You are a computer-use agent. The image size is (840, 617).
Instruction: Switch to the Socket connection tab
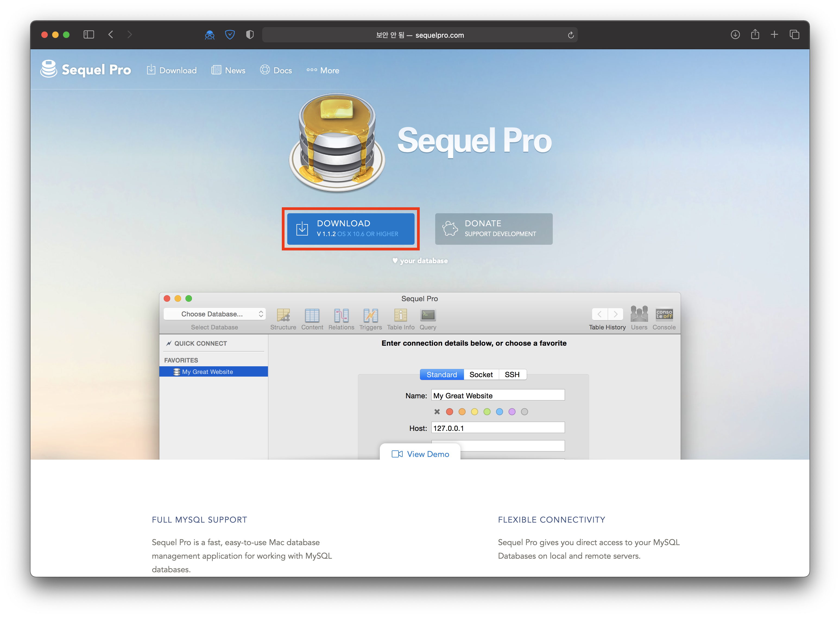[481, 375]
